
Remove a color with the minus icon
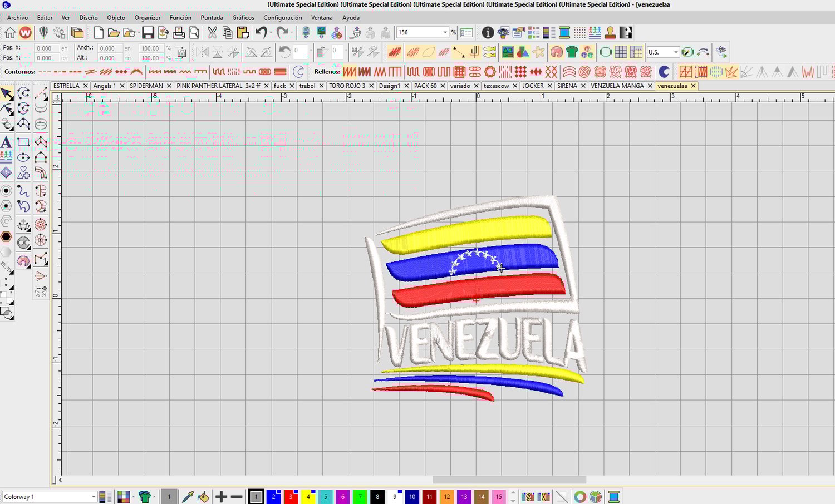[237, 497]
